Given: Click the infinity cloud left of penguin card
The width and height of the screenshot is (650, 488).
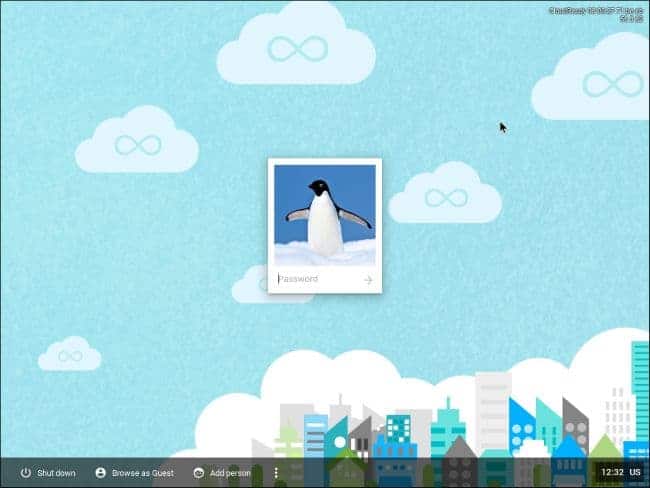Looking at the screenshot, I should tap(136, 144).
